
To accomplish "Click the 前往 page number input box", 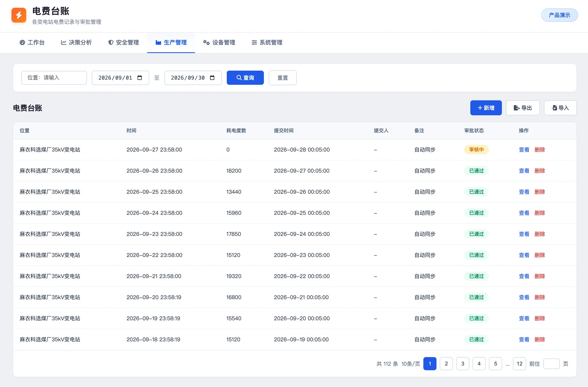I will (551, 364).
